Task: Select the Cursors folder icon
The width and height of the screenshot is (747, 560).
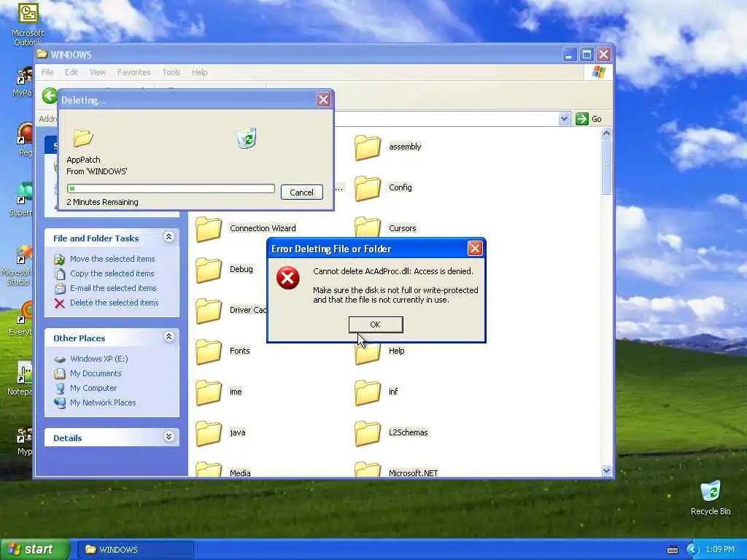Action: click(368, 227)
